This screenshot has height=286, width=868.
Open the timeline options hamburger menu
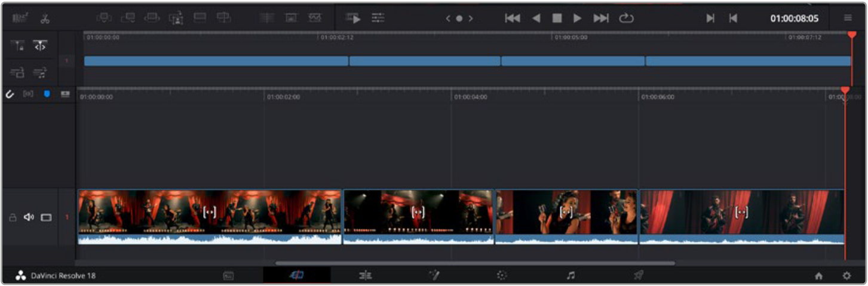848,18
